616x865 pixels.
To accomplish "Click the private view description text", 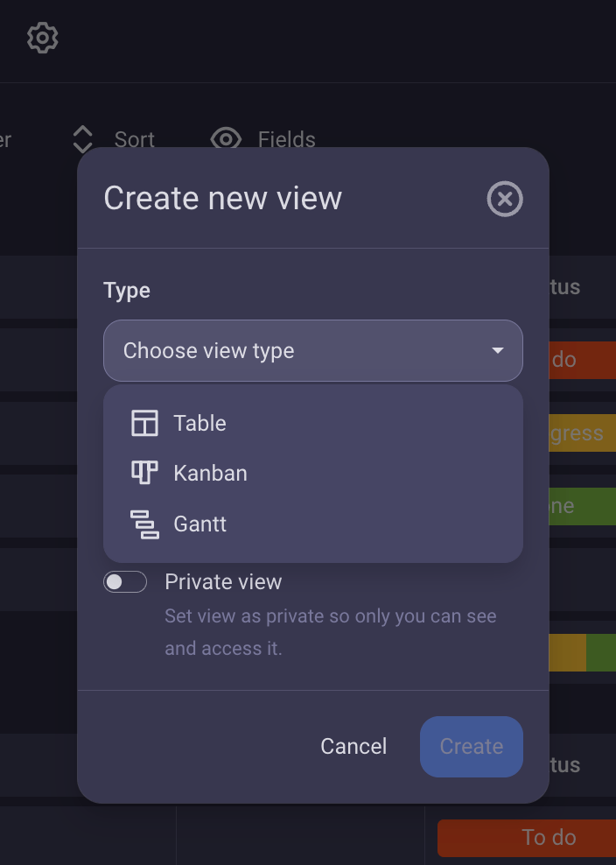I will point(331,632).
